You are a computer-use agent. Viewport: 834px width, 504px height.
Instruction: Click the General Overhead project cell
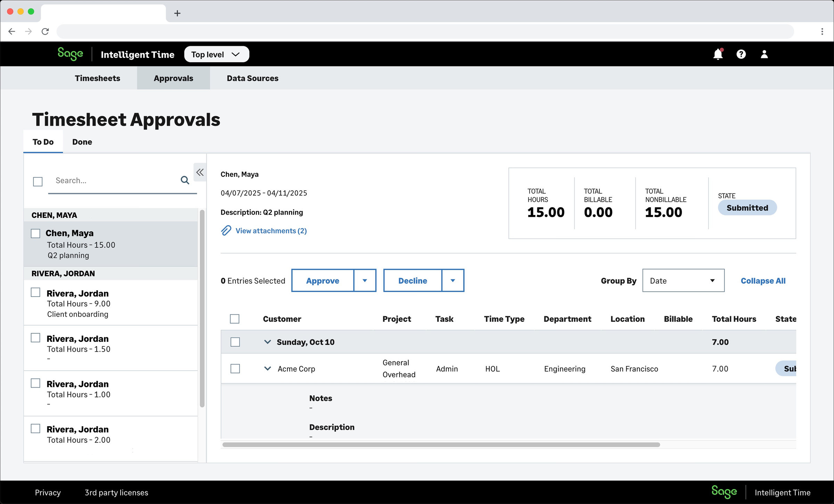(x=399, y=369)
